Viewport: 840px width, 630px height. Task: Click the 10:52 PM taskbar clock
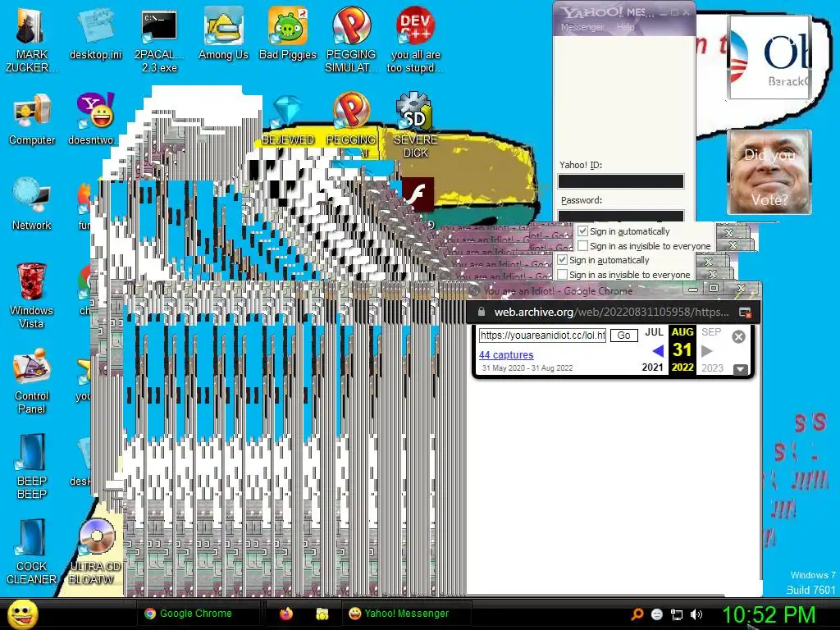769,614
